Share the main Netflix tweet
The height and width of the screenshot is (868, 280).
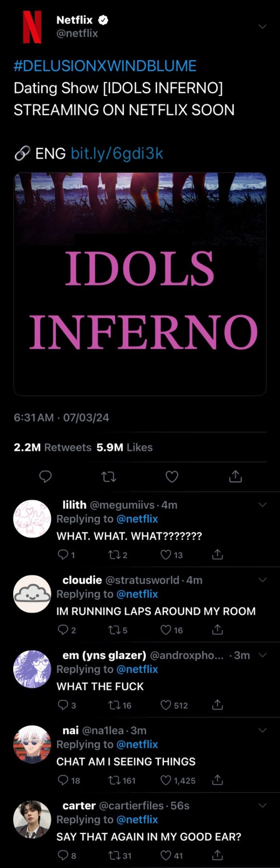click(235, 476)
